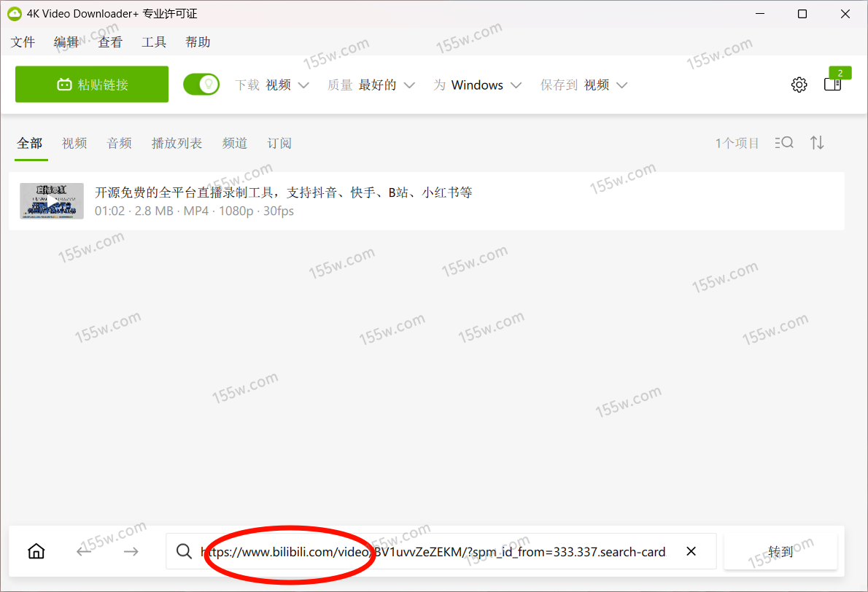Switch to the 音频 tab

tap(119, 144)
